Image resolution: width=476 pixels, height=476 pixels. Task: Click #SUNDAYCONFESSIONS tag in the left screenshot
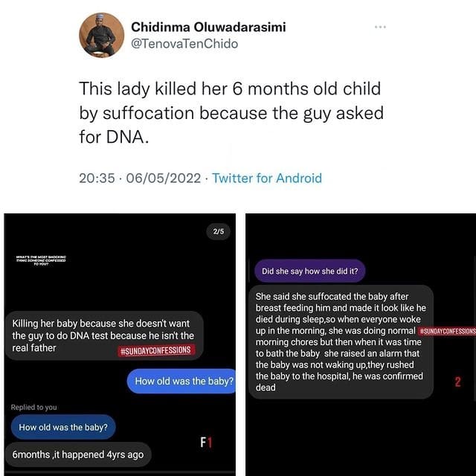click(155, 350)
